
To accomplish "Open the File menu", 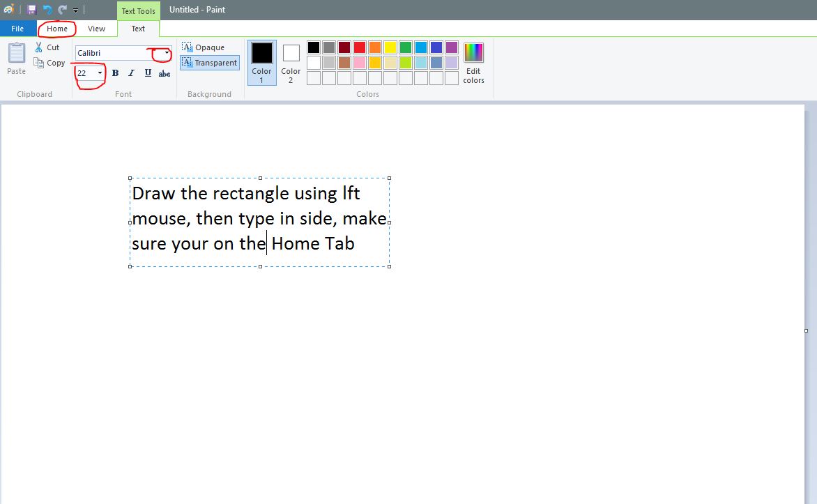I will pyautogui.click(x=17, y=29).
